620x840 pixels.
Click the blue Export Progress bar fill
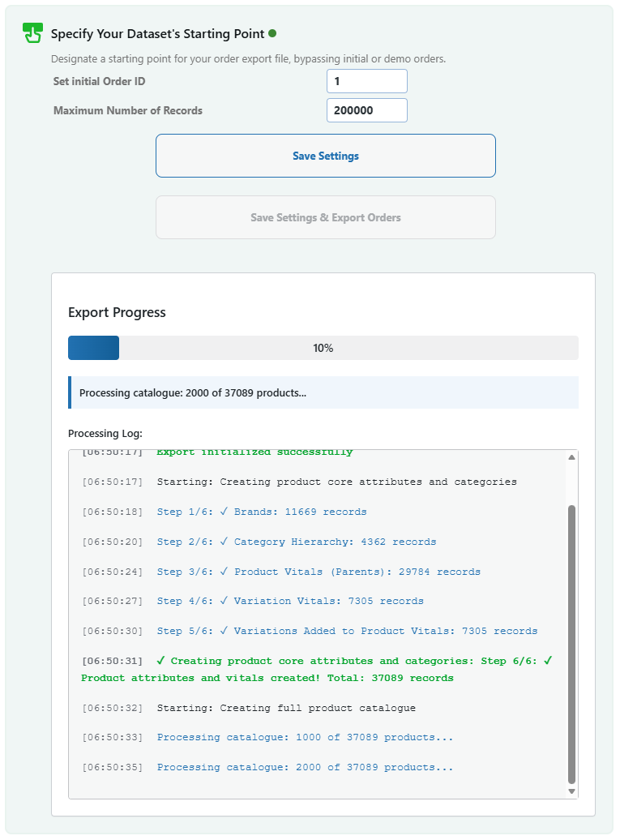click(93, 348)
